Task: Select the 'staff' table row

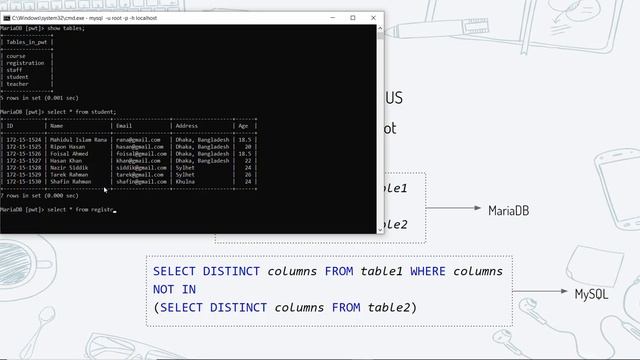Action: [x=14, y=70]
